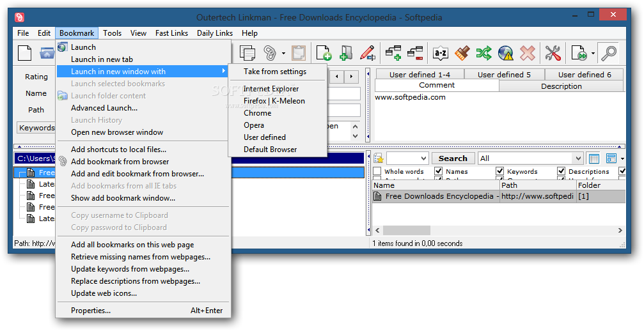644x331 pixels.
Task: Uncheck the Keywords search checkbox
Action: point(500,171)
